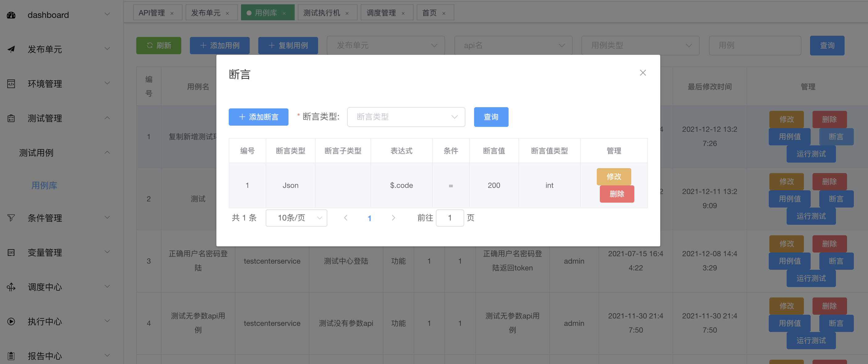Image resolution: width=868 pixels, height=364 pixels.
Task: Close the 发布单元 tab
Action: click(227, 13)
